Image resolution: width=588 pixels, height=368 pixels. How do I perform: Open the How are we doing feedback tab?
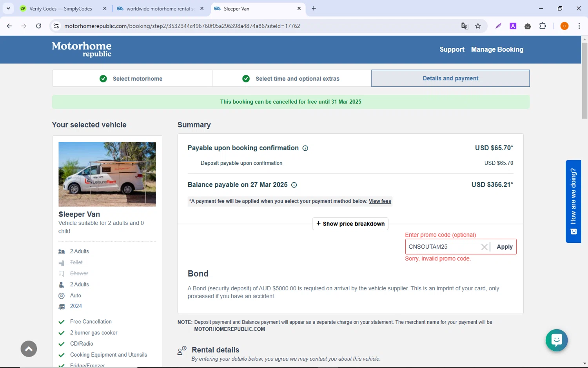[573, 201]
